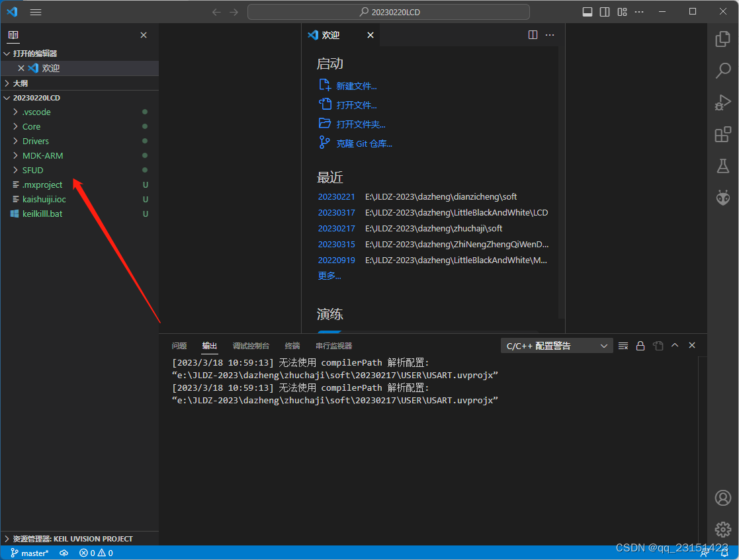739x560 pixels.
Task: Expand the MDK-ARM folder
Action: tap(79, 156)
